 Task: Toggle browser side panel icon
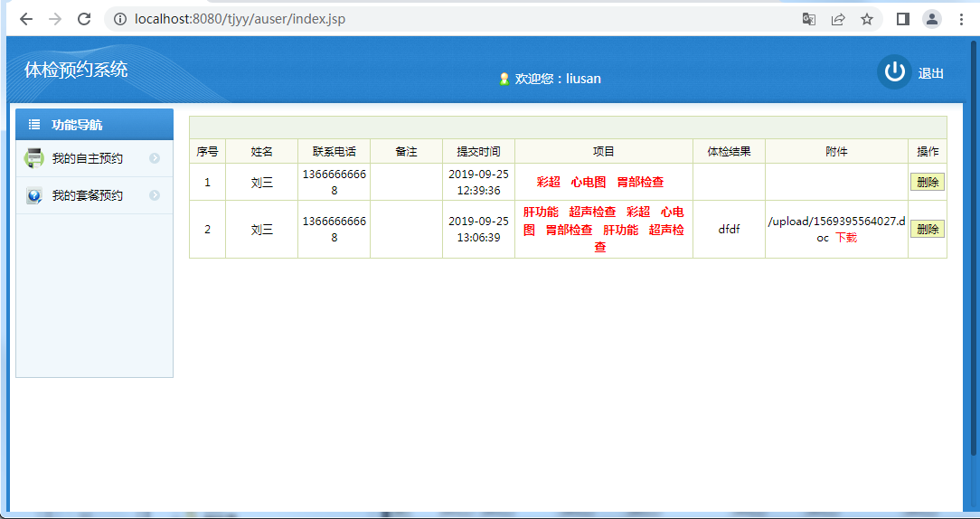coord(902,19)
